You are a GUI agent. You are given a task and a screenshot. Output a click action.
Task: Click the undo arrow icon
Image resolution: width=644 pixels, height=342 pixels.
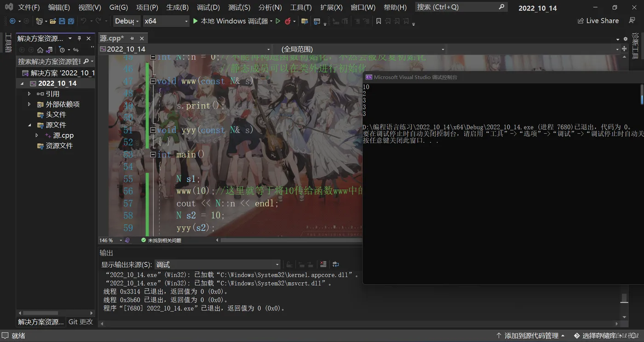(x=83, y=21)
